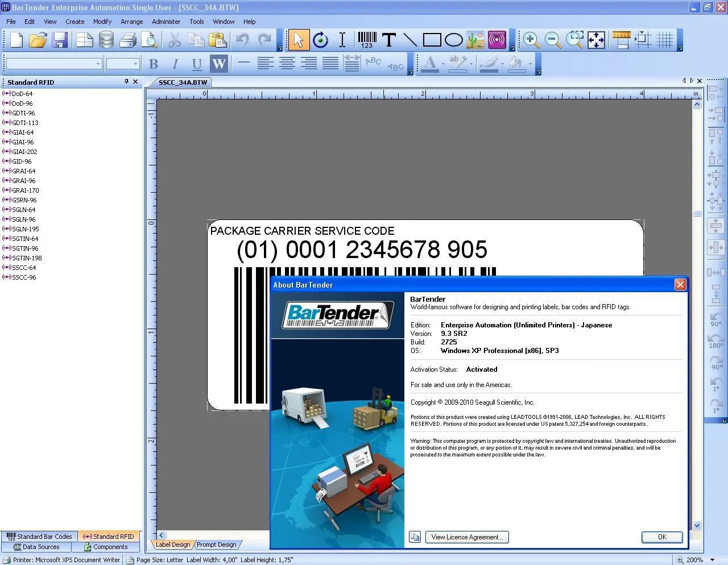The image size is (728, 565).
Task: Open the Create menu
Action: [75, 22]
